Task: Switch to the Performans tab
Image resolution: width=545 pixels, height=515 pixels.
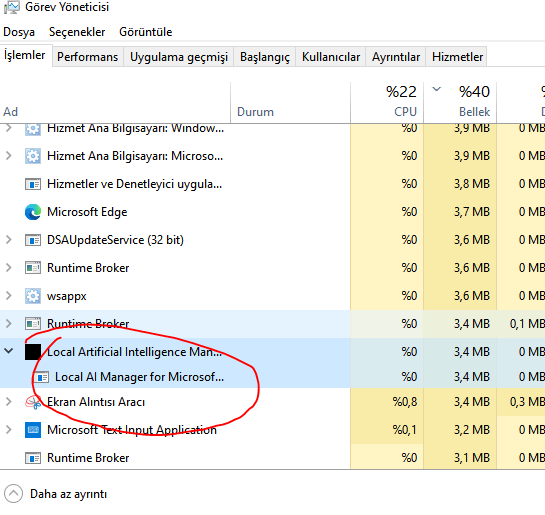Action: (x=88, y=57)
